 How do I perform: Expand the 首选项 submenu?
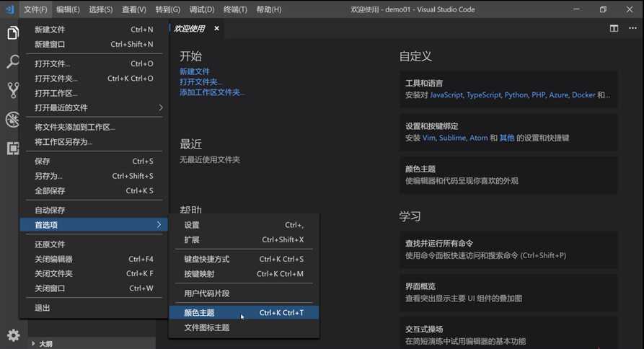tap(94, 224)
